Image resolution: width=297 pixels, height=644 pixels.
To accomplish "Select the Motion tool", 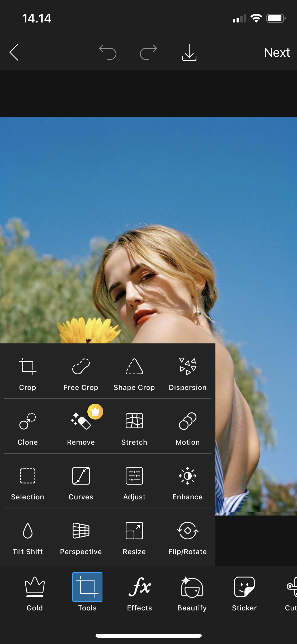I will tap(187, 429).
